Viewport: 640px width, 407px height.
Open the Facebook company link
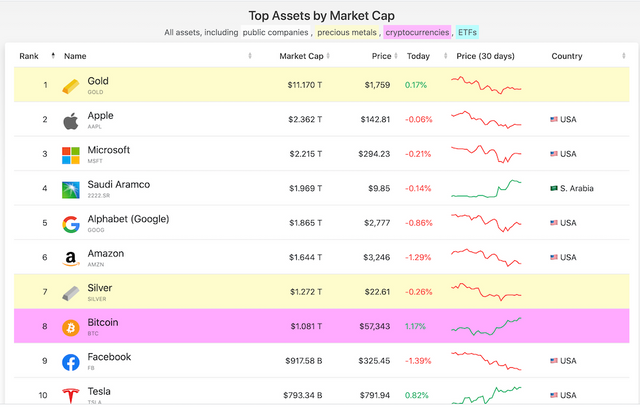coord(109,357)
